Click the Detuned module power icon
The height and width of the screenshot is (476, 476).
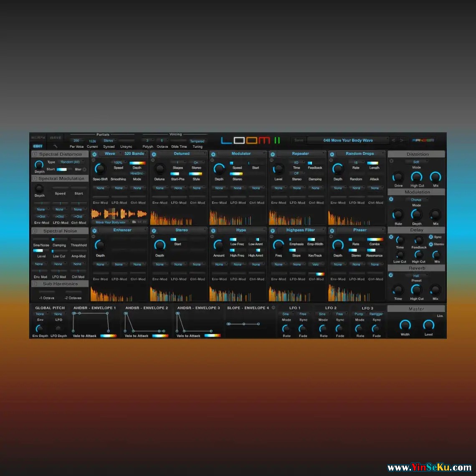(154, 154)
